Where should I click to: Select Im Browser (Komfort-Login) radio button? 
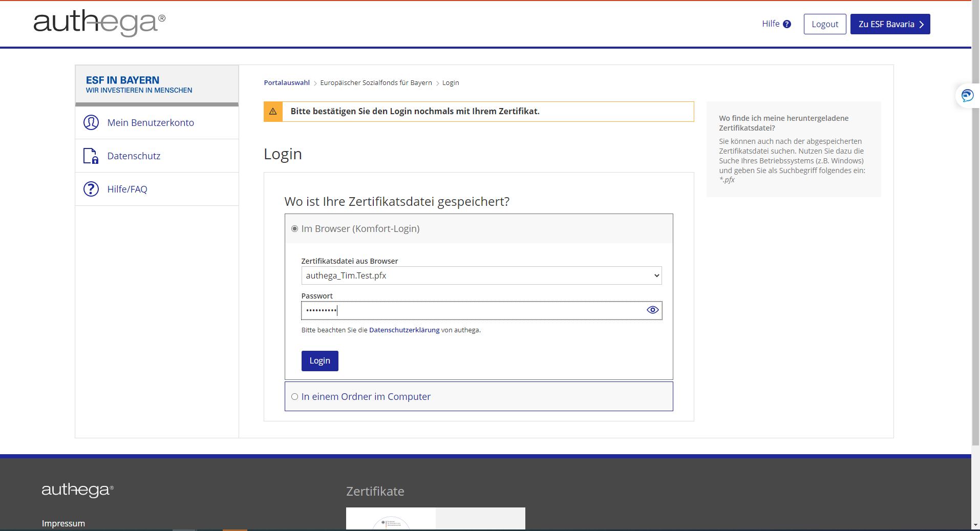pos(294,229)
